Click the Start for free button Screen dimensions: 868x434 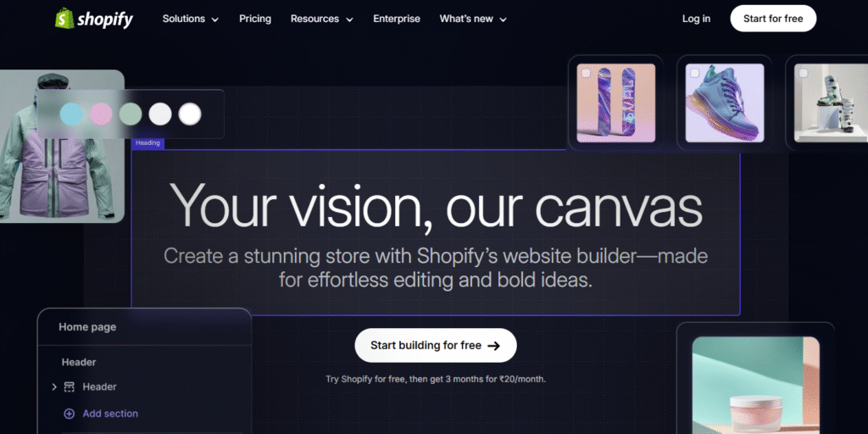point(773,19)
